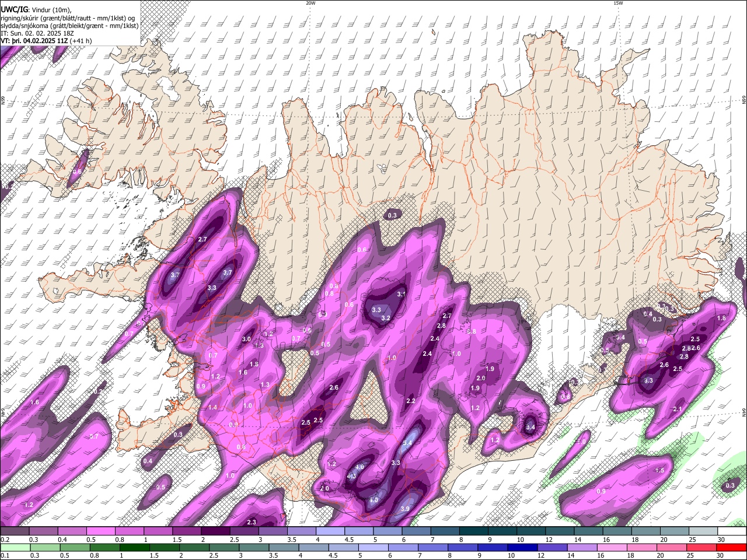Click the '30' label under the white snow swatch
Image resolution: width=747 pixels, height=560 pixels.
(721, 540)
